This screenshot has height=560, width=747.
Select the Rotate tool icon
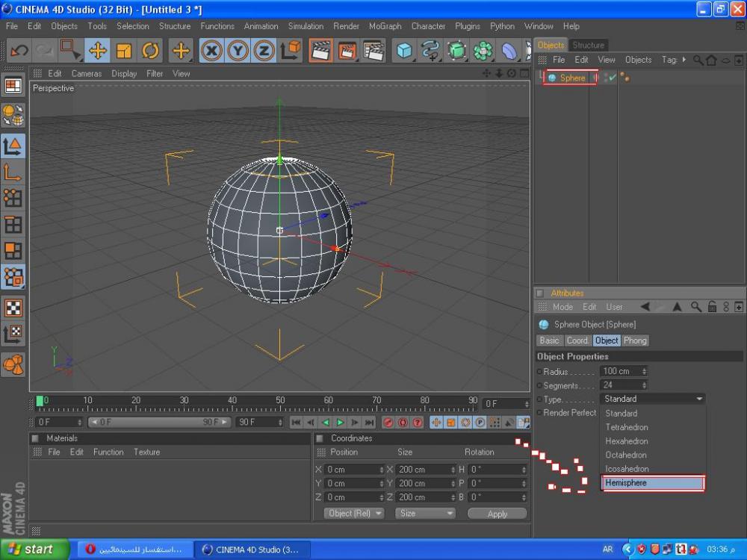click(150, 51)
